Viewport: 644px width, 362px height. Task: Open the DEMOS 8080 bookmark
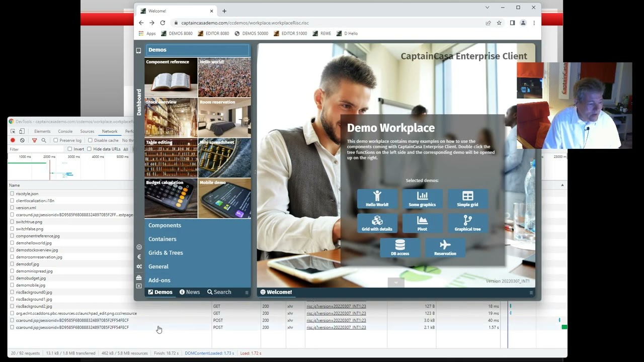pyautogui.click(x=177, y=34)
